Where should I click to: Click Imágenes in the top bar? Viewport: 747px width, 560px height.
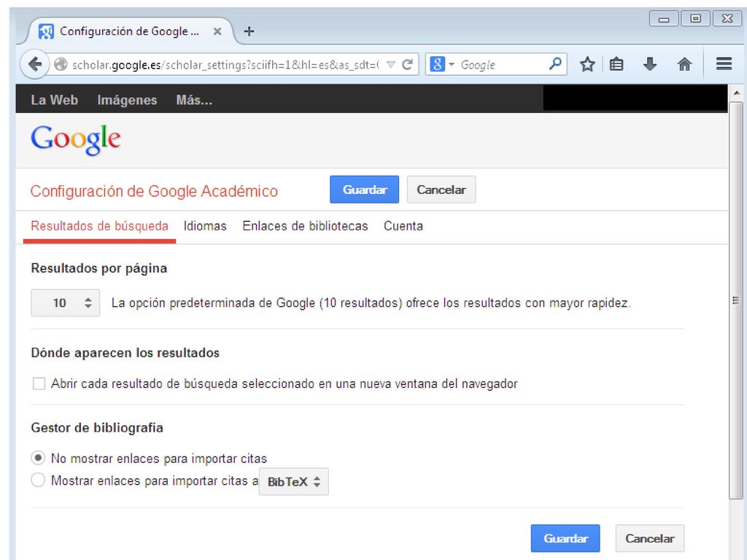pos(127,100)
